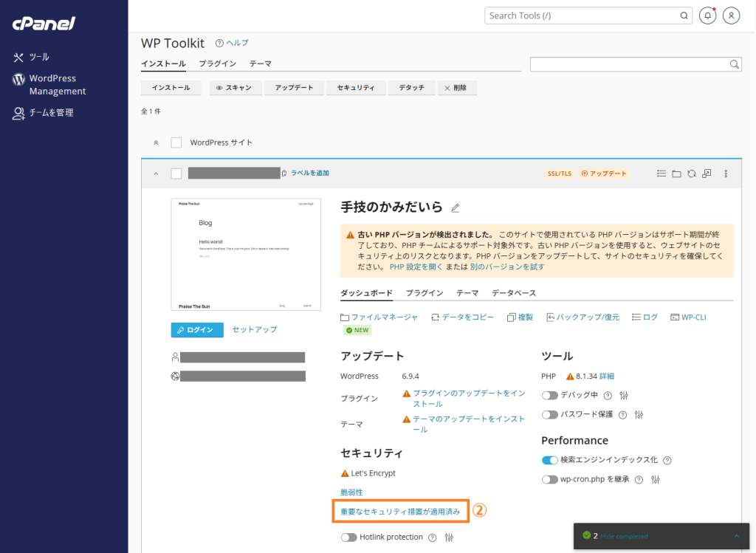Click the notifications bell icon
756x553 pixels.
coord(708,16)
